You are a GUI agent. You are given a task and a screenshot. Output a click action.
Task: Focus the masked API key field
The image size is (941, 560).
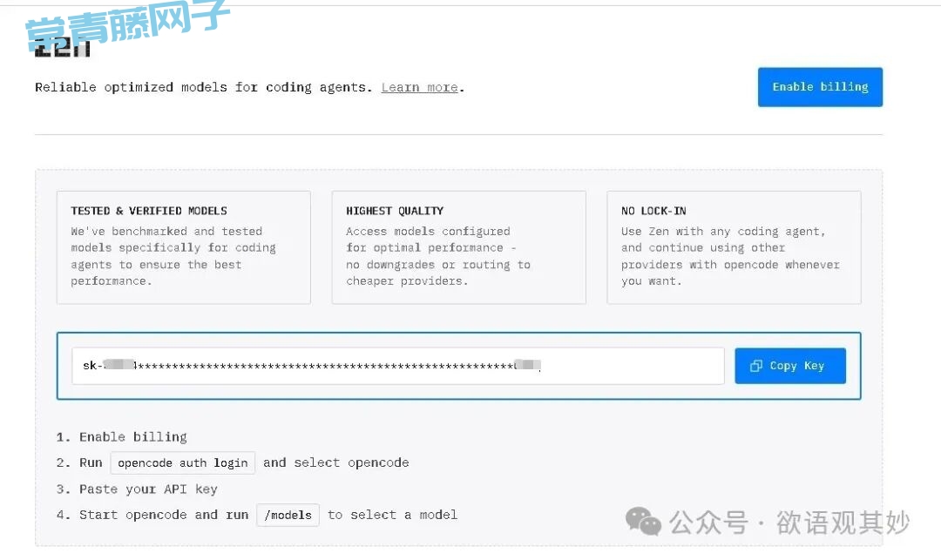click(x=397, y=366)
